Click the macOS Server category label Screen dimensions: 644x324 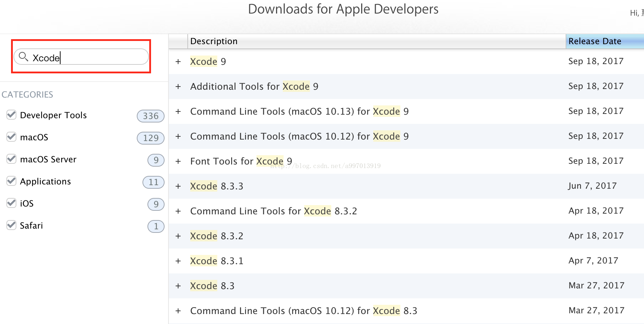[x=48, y=159]
